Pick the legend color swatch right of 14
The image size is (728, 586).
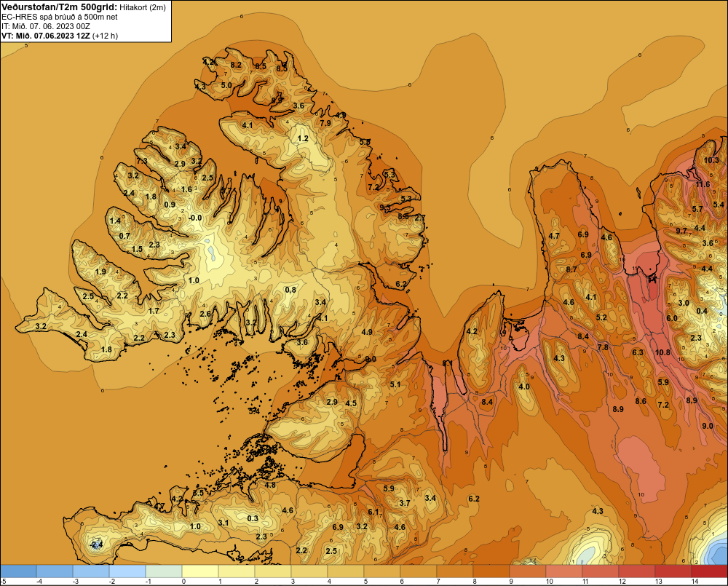point(709,571)
